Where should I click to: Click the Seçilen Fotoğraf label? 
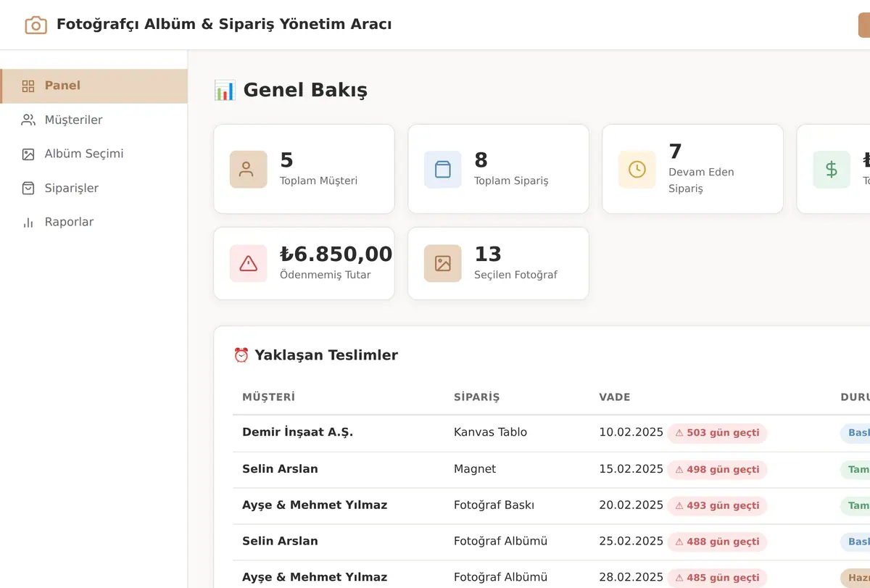pos(516,276)
